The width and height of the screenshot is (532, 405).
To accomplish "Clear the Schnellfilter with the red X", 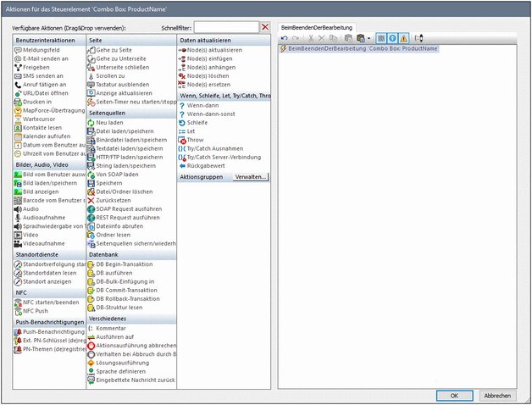I will 265,28.
